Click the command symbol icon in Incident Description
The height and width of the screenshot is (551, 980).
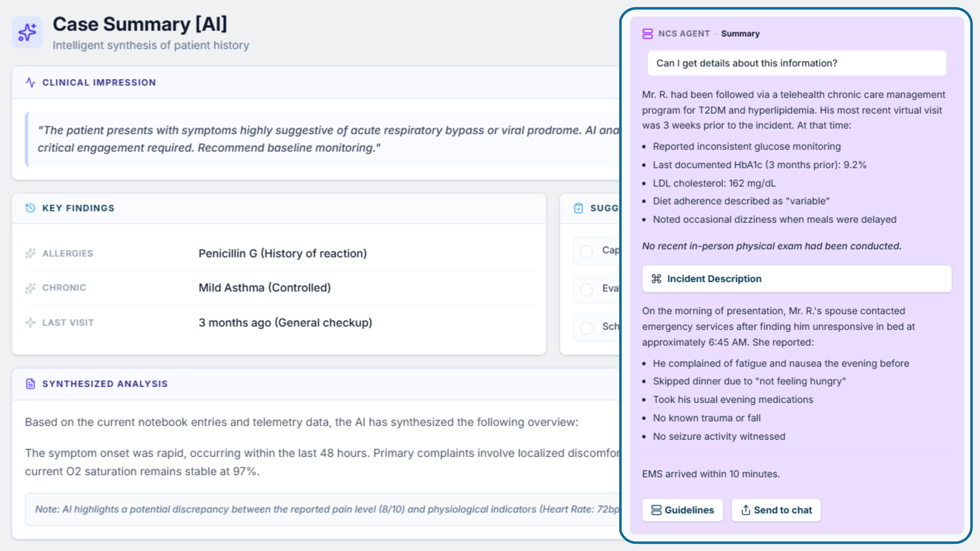coord(656,279)
